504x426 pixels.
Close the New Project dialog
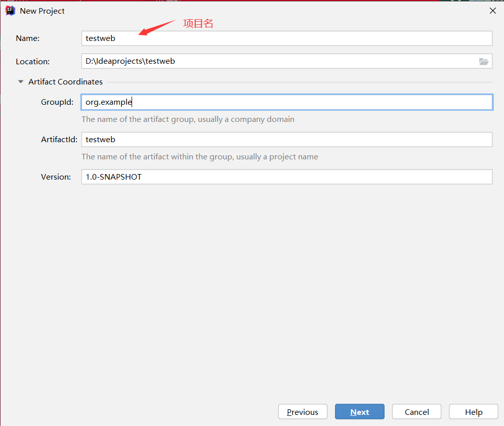click(x=492, y=10)
